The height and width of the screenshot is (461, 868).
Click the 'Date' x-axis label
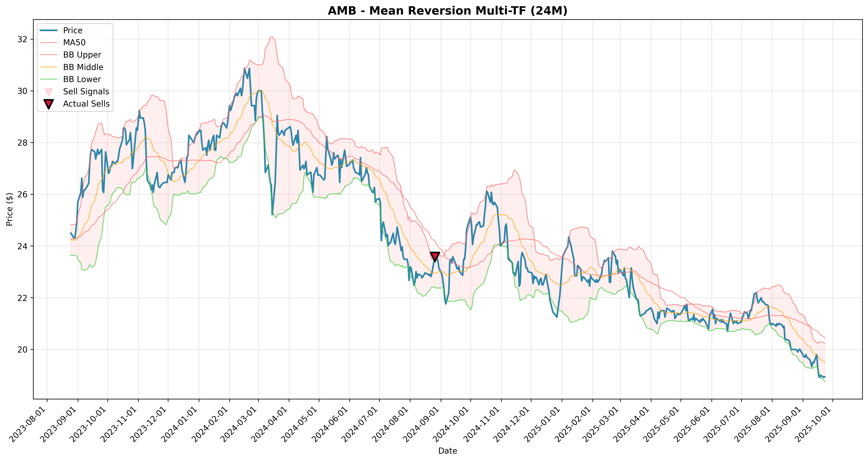447,451
